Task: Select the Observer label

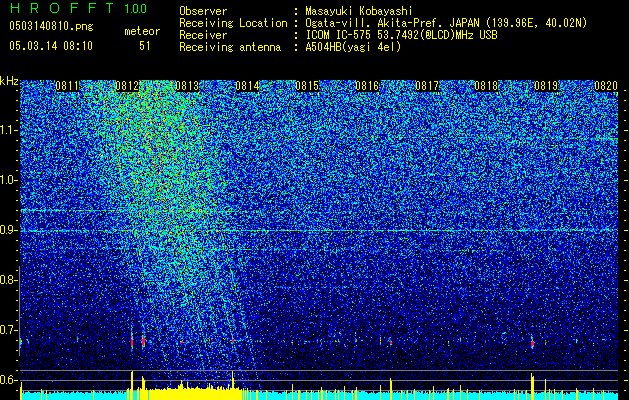Action: 203,11
